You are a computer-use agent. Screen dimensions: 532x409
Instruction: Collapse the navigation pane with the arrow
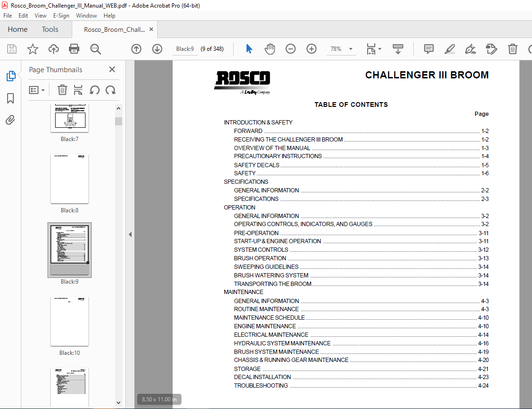click(130, 235)
